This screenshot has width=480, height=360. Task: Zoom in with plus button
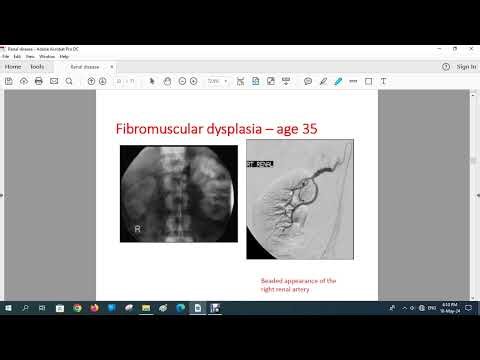[194, 81]
